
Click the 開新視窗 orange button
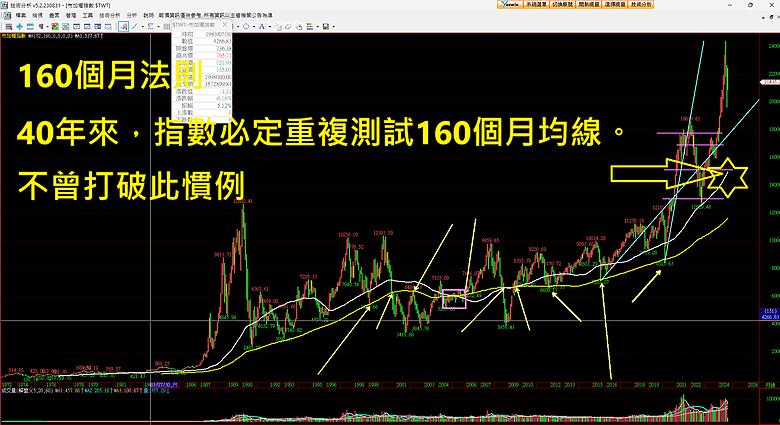point(588,4)
